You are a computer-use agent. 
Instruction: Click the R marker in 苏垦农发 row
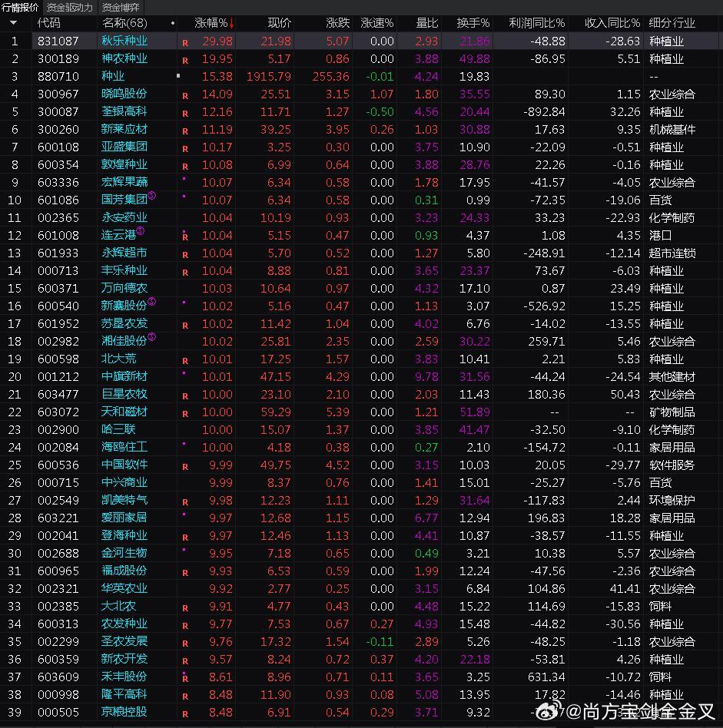coord(185,326)
